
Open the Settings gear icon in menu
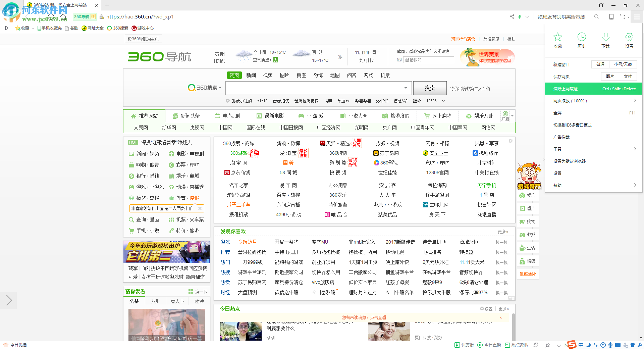[629, 37]
